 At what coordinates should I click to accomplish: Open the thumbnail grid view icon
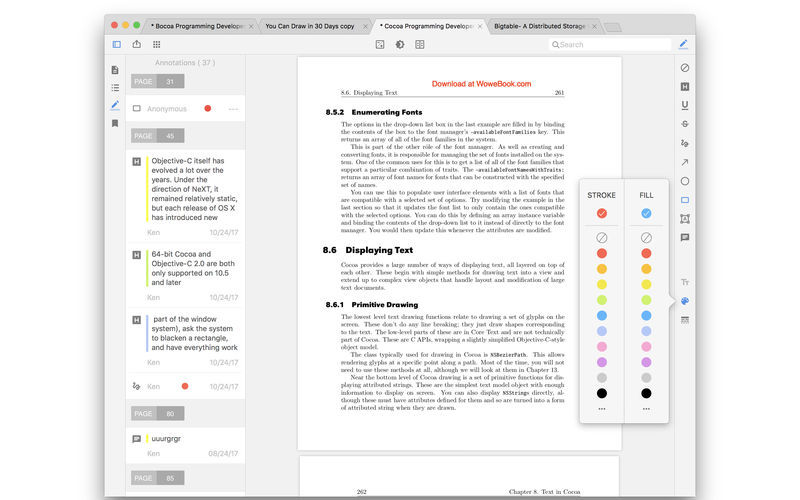tap(157, 44)
